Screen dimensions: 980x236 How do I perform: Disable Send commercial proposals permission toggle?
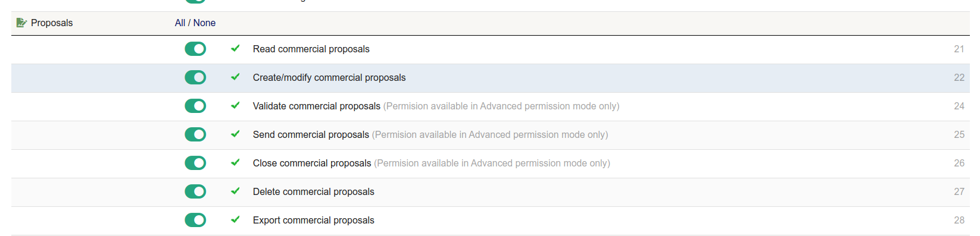tap(195, 134)
